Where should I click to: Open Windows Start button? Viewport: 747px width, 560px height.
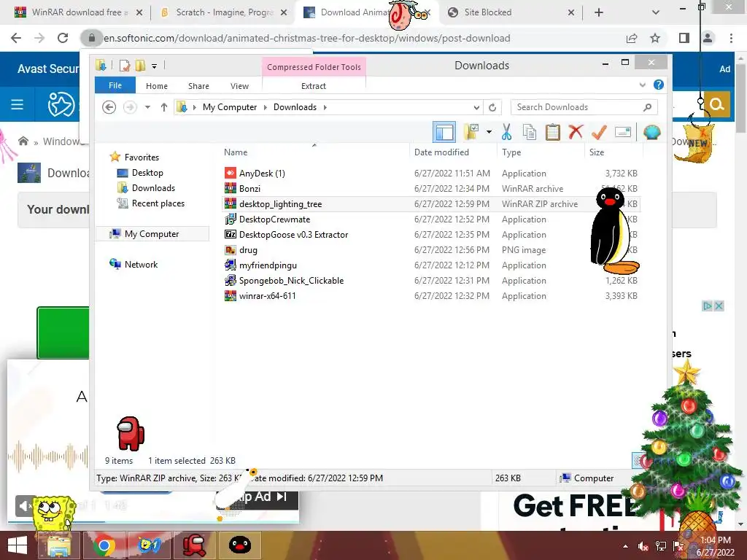[x=18, y=545]
